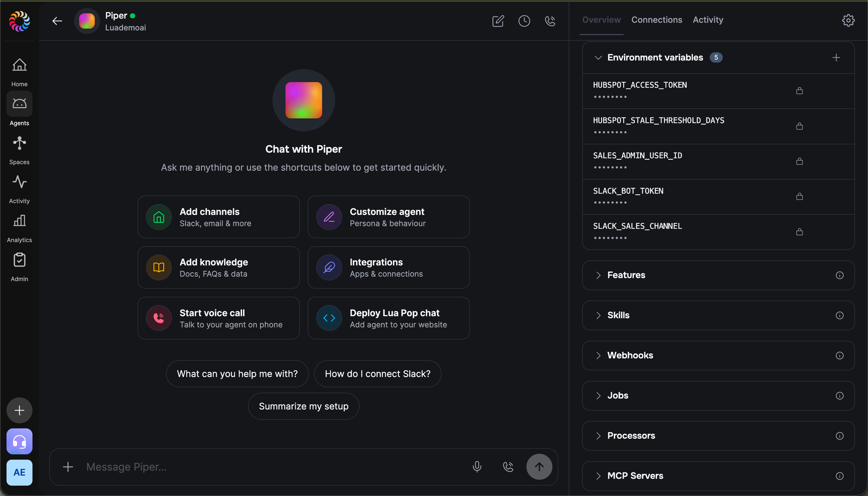Toggle lock for SALES_ADMIN_USER_ID

pos(799,161)
